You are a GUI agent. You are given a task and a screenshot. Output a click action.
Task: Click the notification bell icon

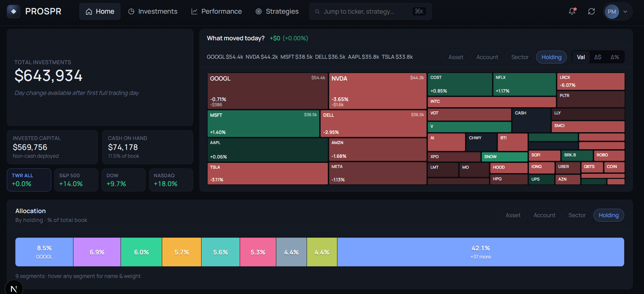572,11
